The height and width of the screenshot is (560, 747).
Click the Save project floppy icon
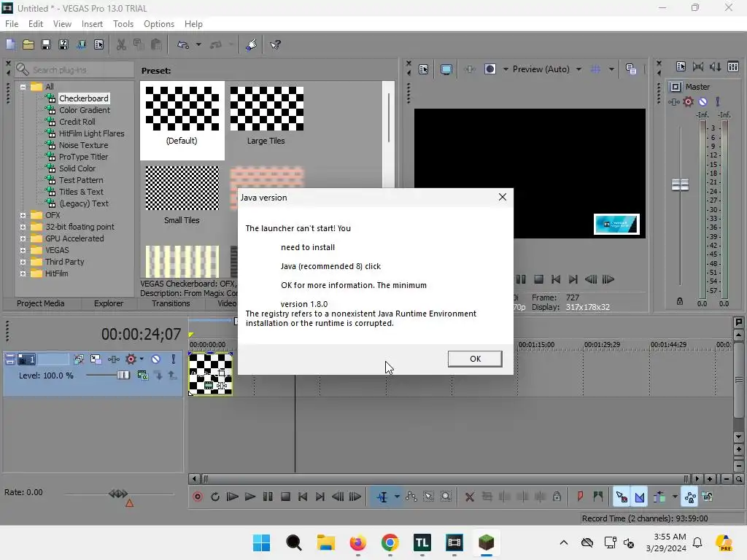tap(46, 44)
